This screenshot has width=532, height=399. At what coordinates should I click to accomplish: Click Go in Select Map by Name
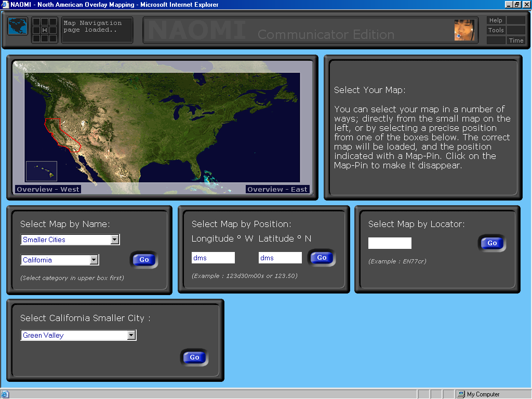[x=144, y=260]
